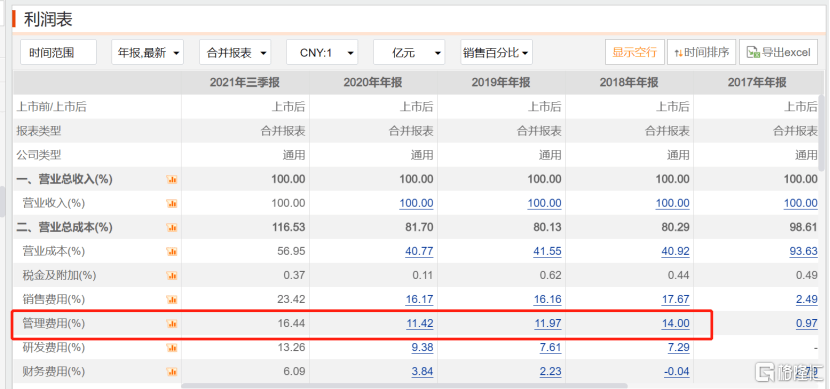Viewport: 830px width, 389px height.
Task: Click chart icon beside 财务费用(%)
Action: 172,372
